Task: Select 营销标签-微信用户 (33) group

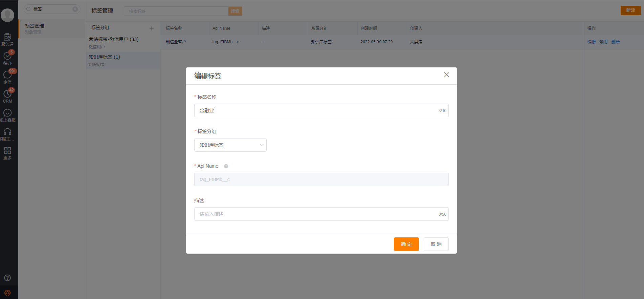Action: coord(123,43)
